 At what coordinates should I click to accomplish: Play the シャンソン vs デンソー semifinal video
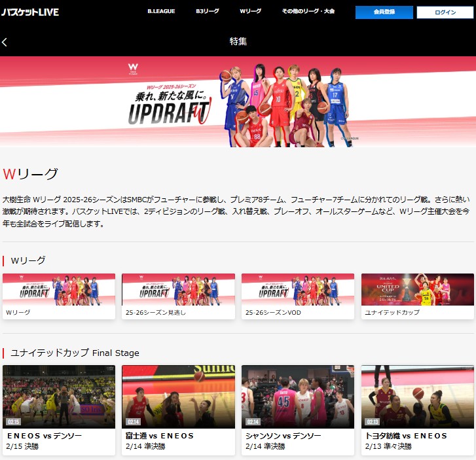[x=298, y=397]
